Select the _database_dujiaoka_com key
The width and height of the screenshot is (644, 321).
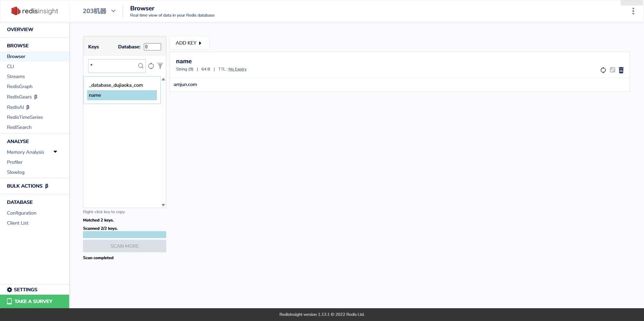pyautogui.click(x=116, y=85)
